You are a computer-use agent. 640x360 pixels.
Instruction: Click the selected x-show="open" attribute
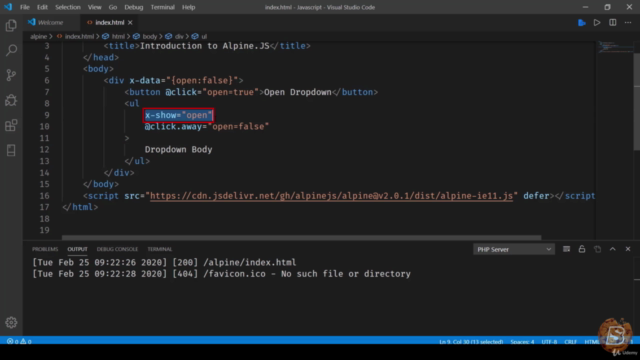tap(178, 115)
